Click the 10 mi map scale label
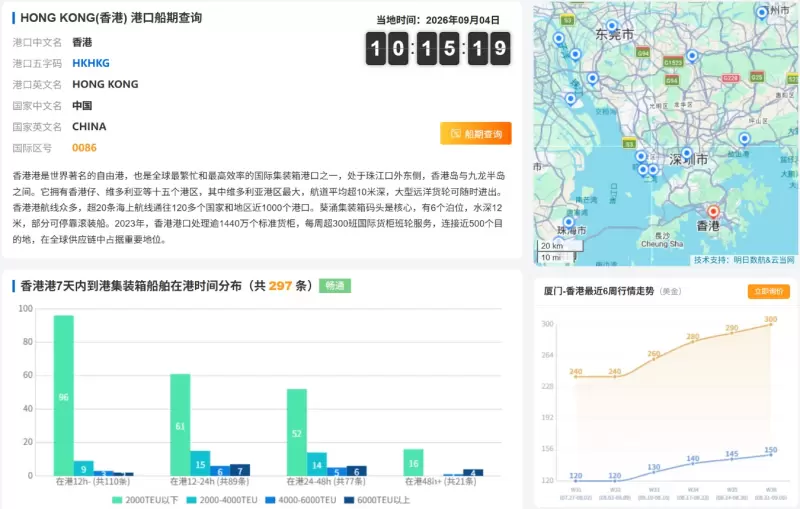The width and height of the screenshot is (800, 509). coord(551,258)
